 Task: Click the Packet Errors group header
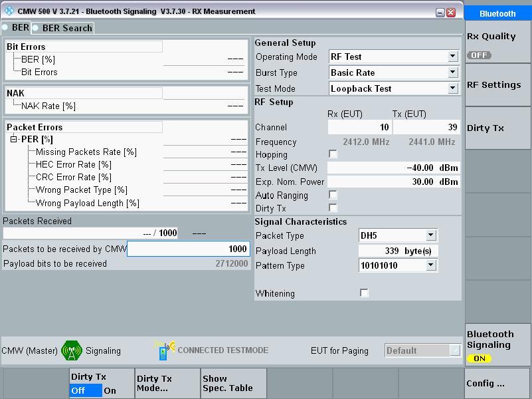click(84, 127)
